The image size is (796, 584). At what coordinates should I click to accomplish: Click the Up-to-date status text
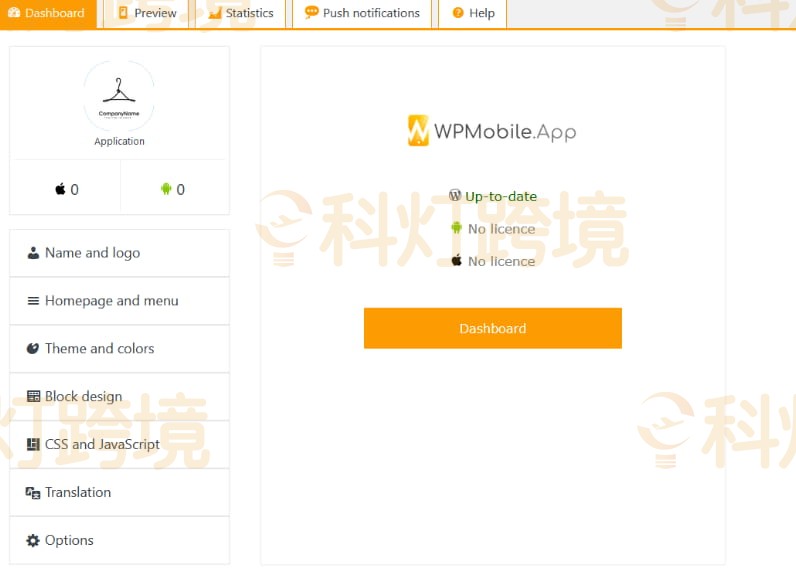point(501,197)
